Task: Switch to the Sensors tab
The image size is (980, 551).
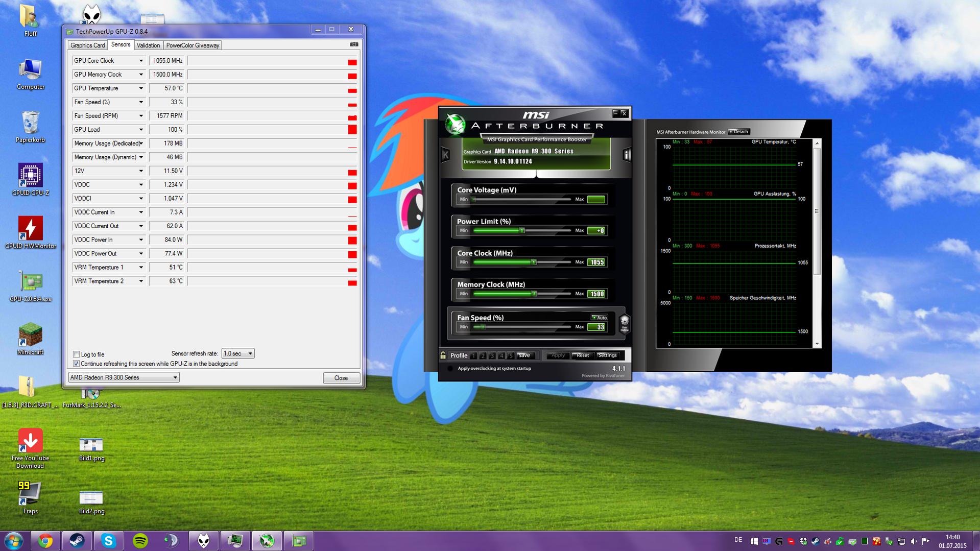Action: click(x=121, y=44)
